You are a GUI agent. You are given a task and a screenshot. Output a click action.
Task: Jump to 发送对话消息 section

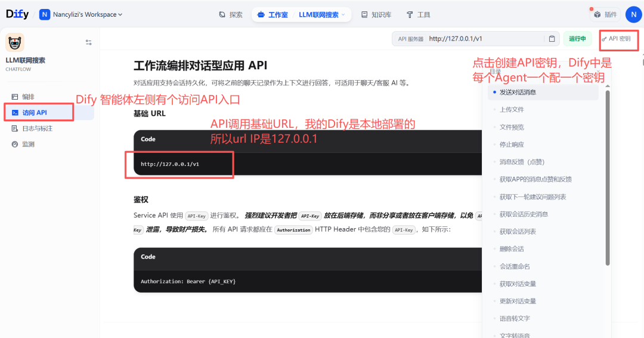(543, 93)
